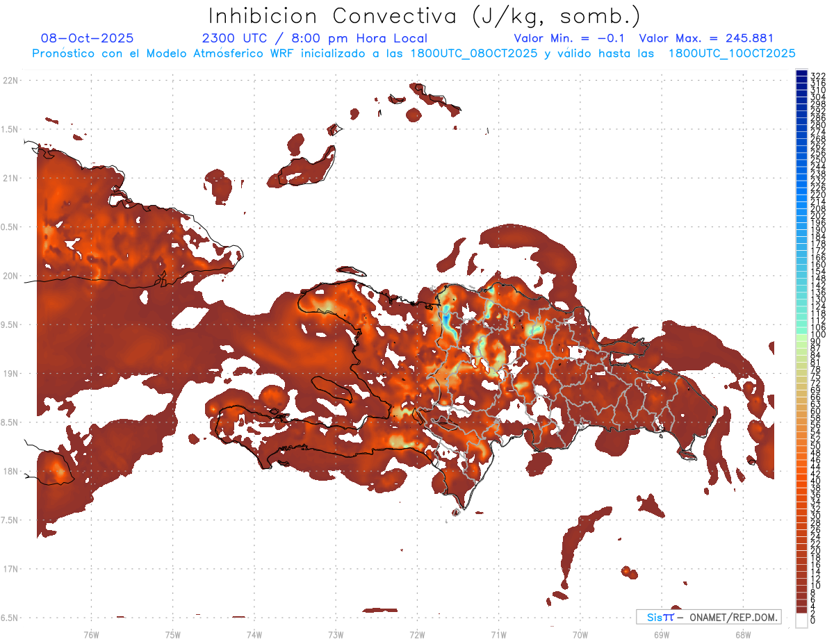Click the date label 08-Oct-2025

pyautogui.click(x=87, y=38)
